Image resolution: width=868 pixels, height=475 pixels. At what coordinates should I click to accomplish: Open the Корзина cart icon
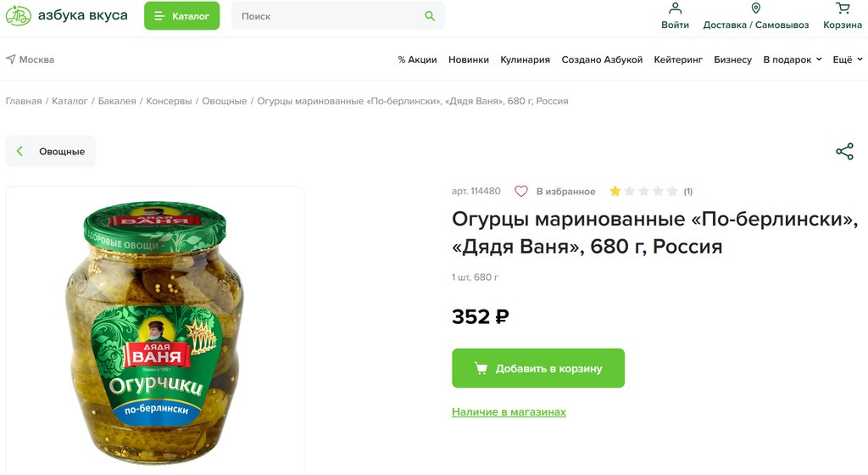coord(843,8)
